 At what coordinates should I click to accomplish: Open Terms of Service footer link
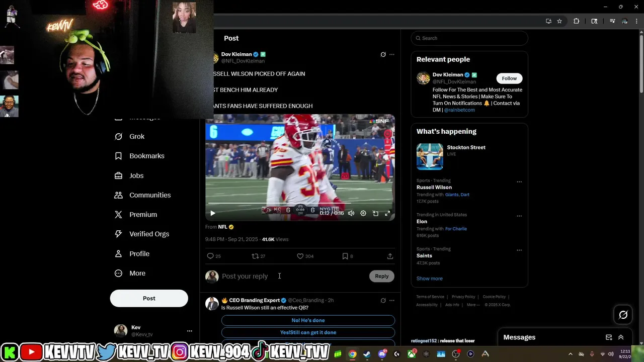coord(430,297)
